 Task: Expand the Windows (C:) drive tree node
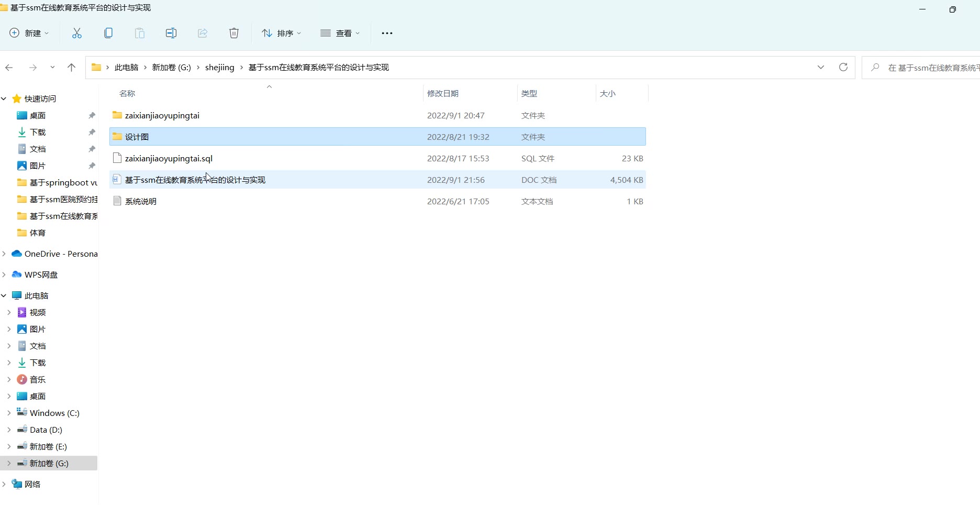(9, 413)
